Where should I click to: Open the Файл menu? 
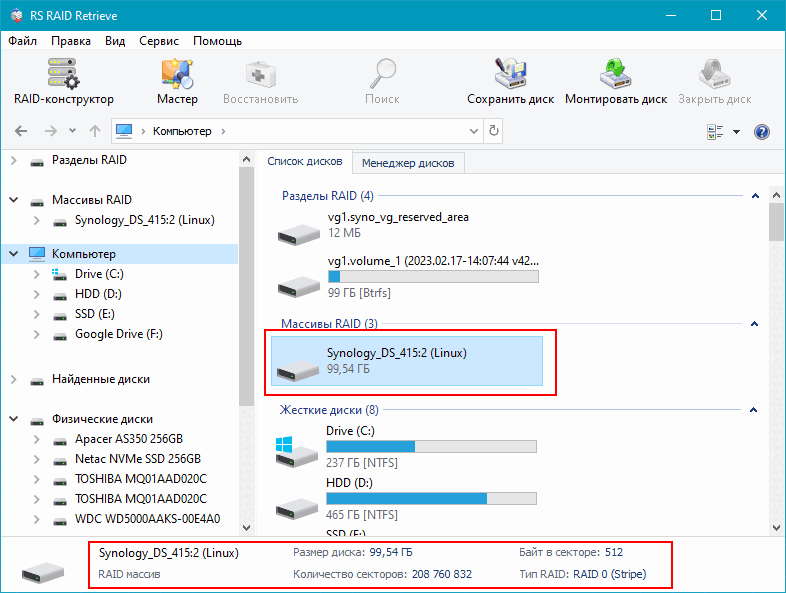[23, 41]
